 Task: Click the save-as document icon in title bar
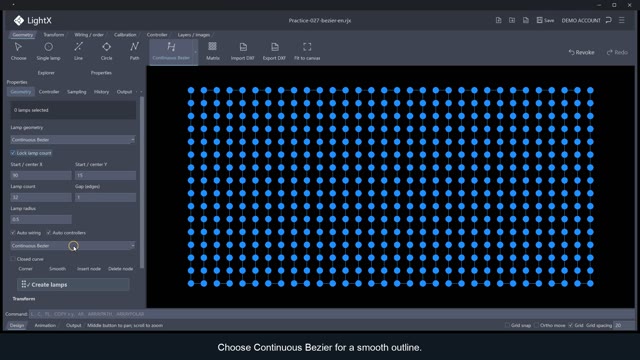(526, 20)
